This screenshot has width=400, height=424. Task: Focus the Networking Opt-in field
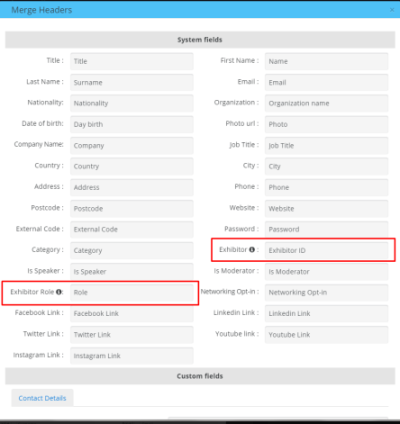[327, 292]
